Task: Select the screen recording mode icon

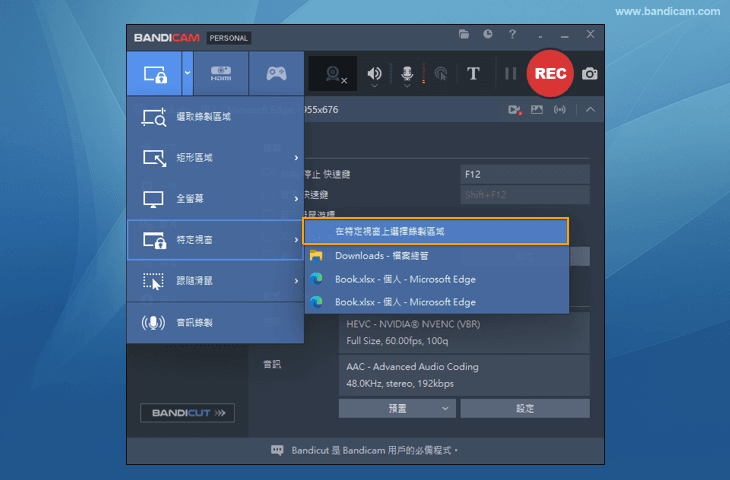Action: tap(155, 74)
